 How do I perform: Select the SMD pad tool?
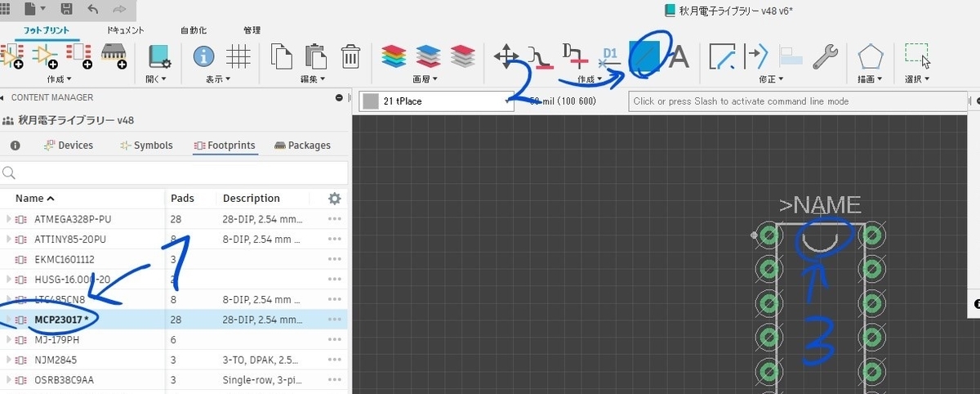(541, 56)
